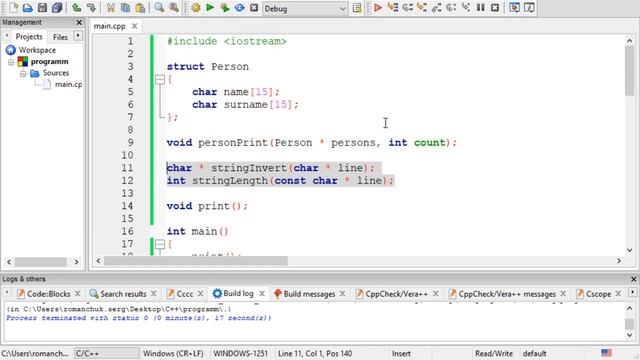
Task: Step into instruction debug icon
Action: coord(466,7)
